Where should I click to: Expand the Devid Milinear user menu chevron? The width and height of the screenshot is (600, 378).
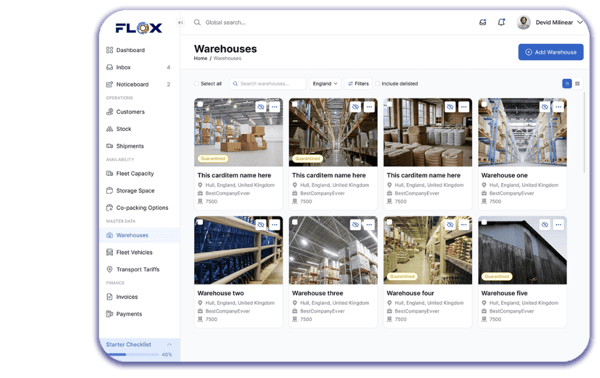[x=580, y=22]
